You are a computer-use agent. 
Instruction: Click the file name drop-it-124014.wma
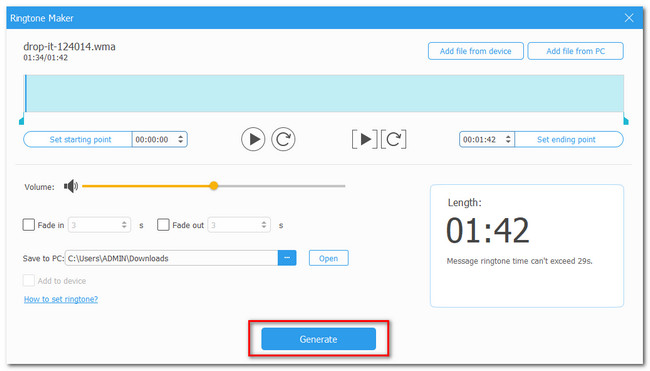click(x=69, y=46)
